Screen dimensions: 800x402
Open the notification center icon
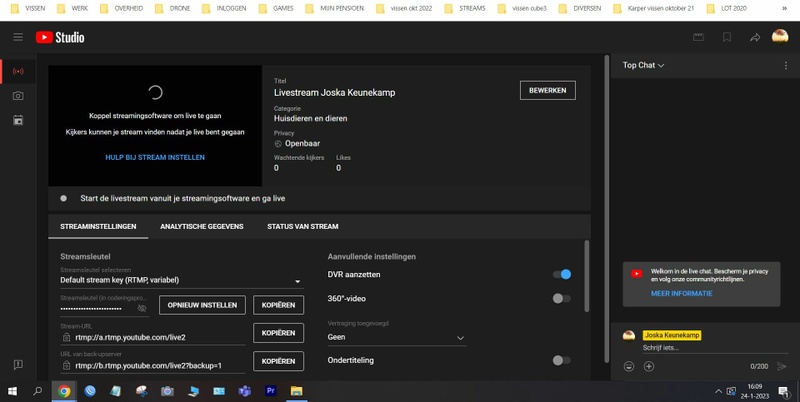coord(783,391)
